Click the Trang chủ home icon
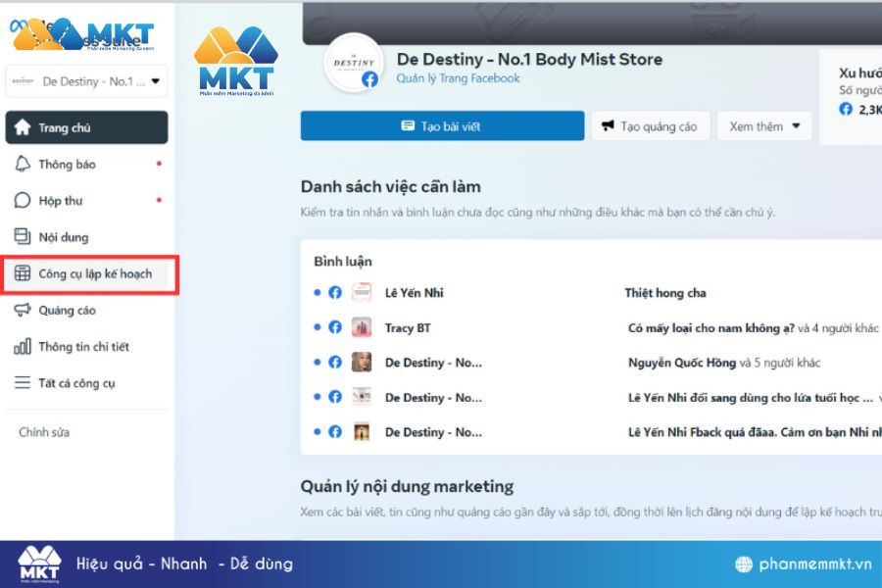Viewport: 882px width, 588px height. click(x=23, y=127)
